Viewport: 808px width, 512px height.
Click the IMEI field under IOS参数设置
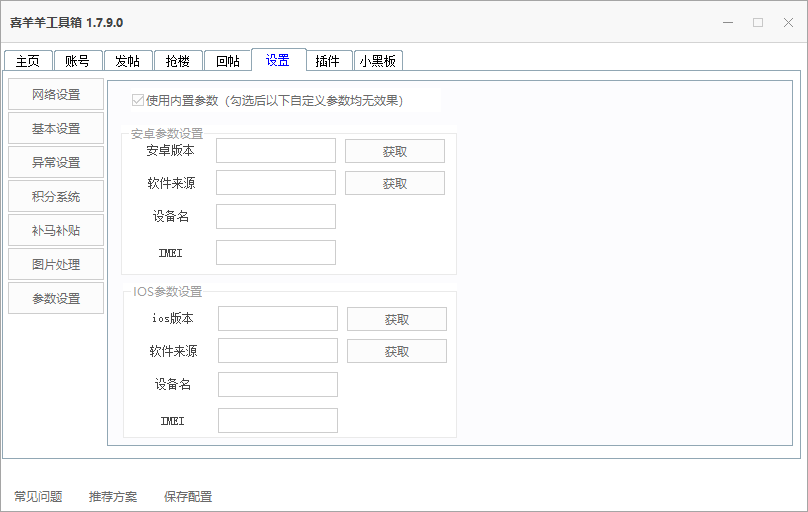click(278, 421)
